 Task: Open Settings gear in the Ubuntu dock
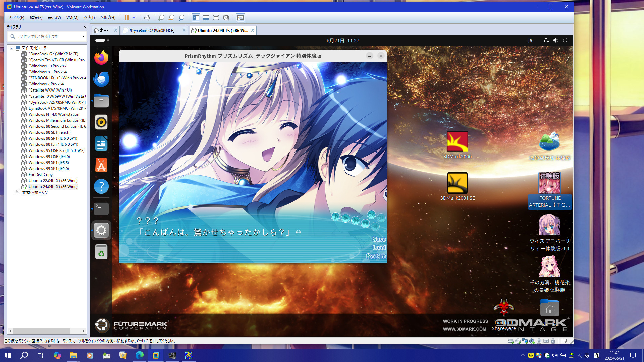click(x=101, y=230)
